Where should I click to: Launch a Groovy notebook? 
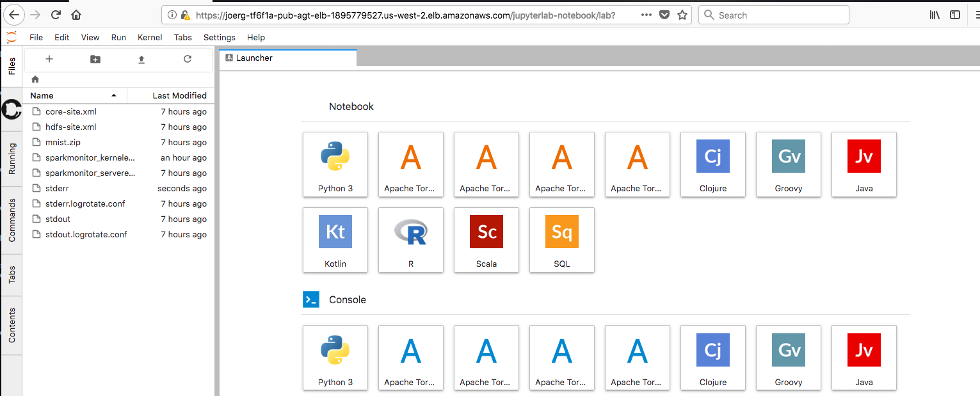(x=789, y=164)
